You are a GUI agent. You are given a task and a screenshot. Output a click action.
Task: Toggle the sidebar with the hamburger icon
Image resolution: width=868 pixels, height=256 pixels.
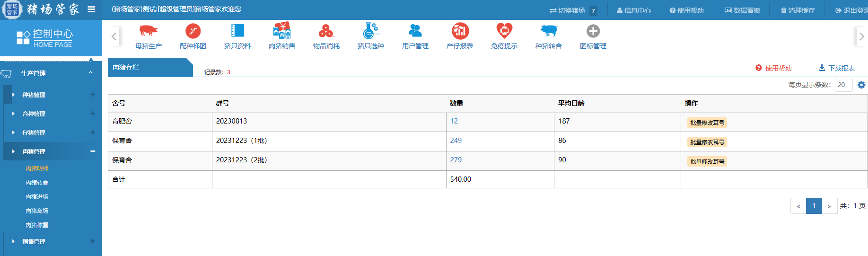tap(91, 9)
